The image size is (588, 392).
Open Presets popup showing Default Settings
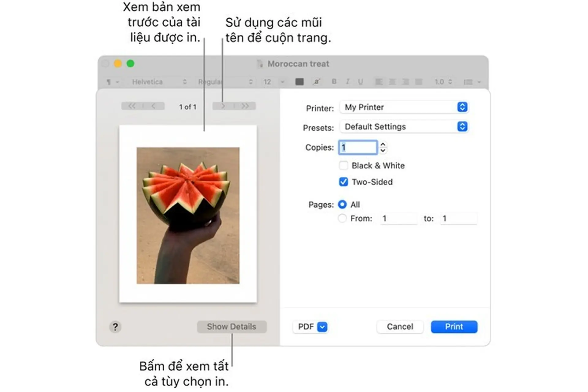point(404,126)
